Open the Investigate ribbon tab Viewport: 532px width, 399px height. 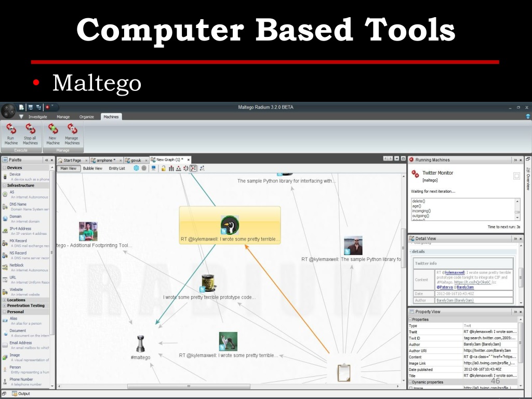pos(37,117)
